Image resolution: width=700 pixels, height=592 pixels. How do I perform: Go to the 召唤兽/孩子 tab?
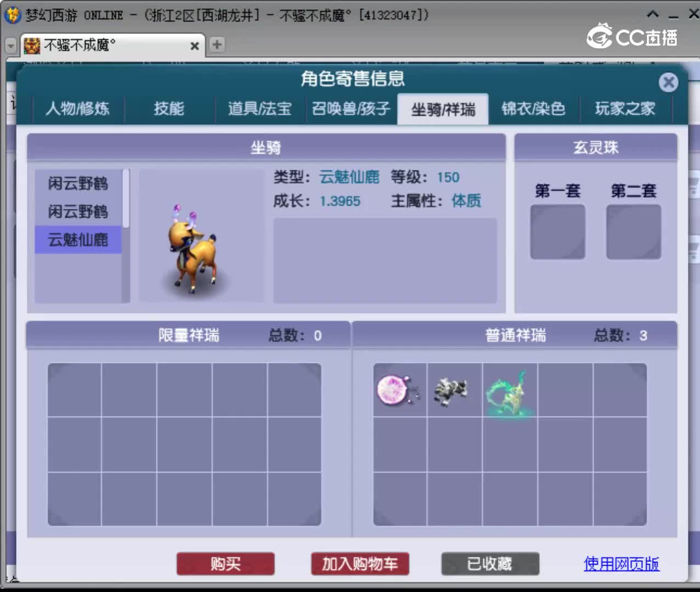[351, 109]
